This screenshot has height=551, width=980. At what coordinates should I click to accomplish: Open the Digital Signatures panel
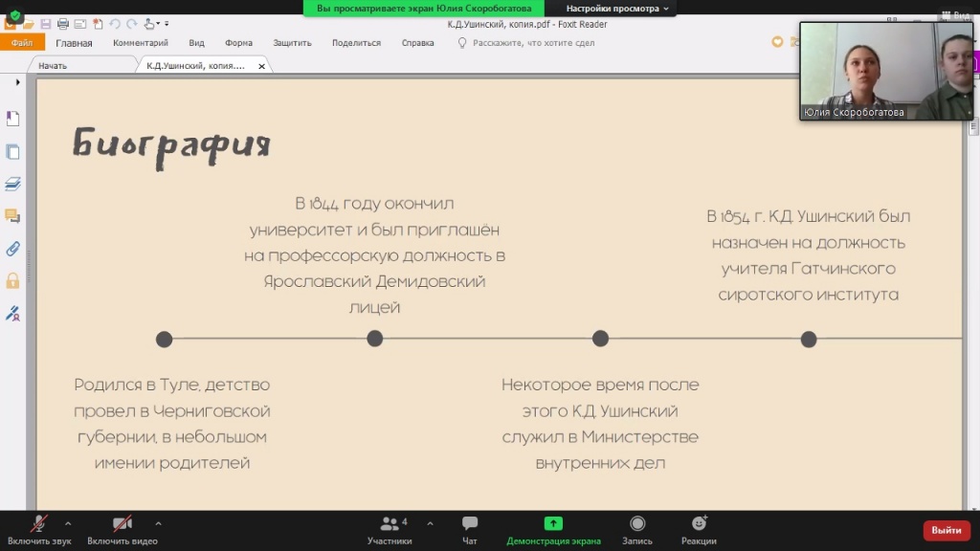(12, 313)
